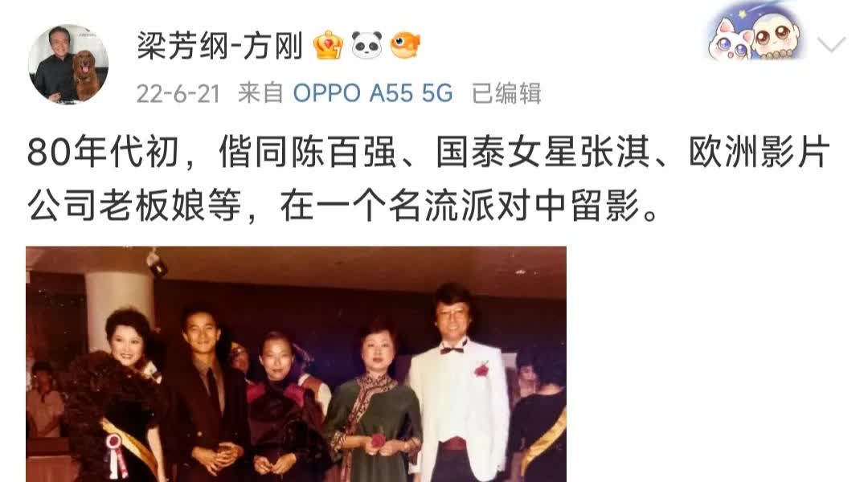Click the 22-6-21 post date

tap(178, 93)
